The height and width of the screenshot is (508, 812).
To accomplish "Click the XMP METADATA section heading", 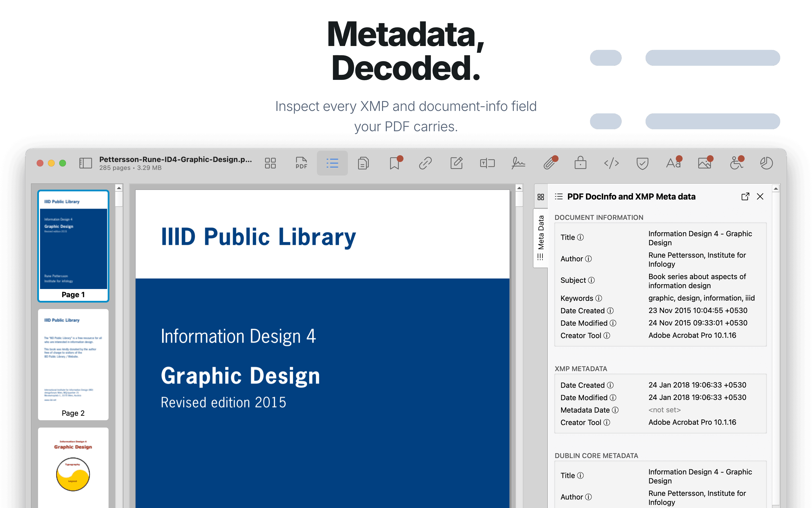I will point(581,369).
